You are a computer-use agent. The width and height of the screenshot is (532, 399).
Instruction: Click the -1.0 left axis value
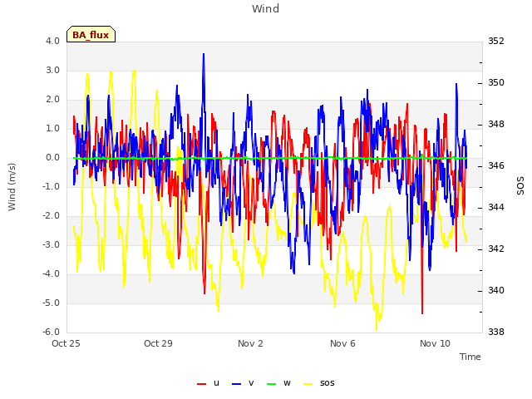(x=52, y=186)
